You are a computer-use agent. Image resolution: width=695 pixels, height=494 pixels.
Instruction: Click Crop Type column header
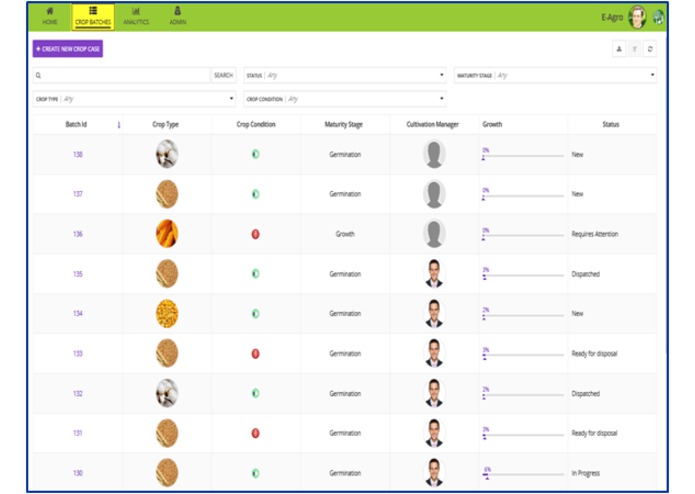[165, 124]
